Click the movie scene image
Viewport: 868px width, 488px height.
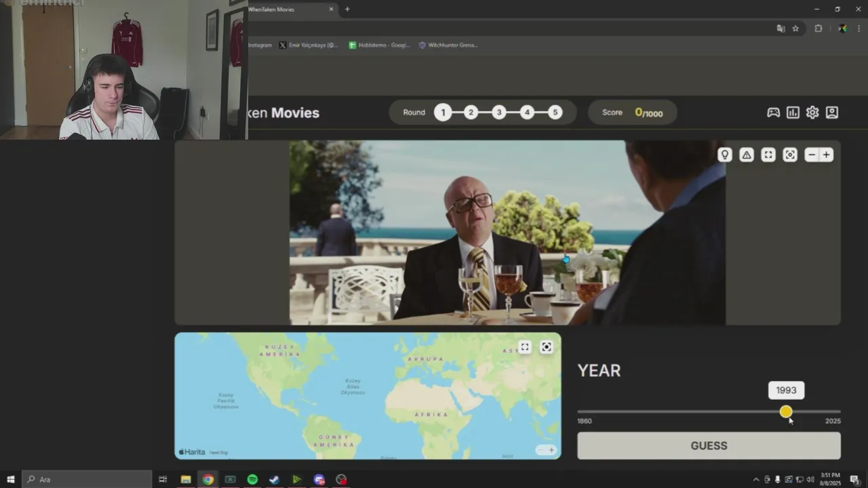pos(507,232)
